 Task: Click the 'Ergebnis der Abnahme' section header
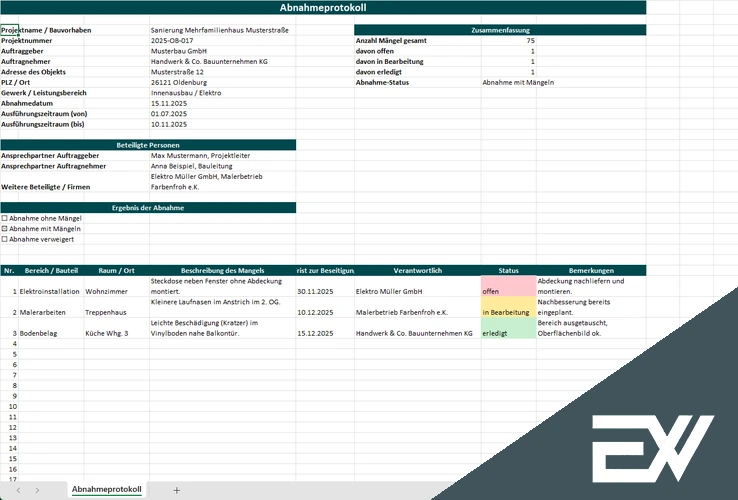tap(148, 208)
